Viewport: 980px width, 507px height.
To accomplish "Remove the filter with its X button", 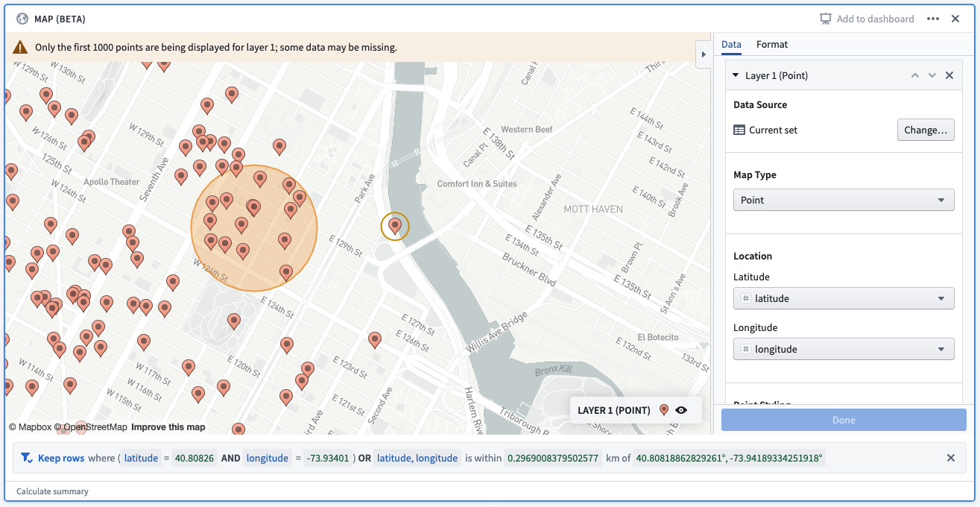I will (x=951, y=458).
